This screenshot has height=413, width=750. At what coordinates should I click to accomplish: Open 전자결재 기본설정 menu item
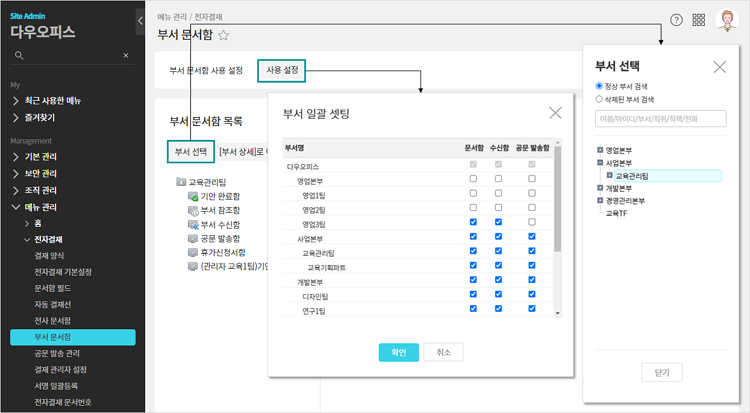(63, 271)
